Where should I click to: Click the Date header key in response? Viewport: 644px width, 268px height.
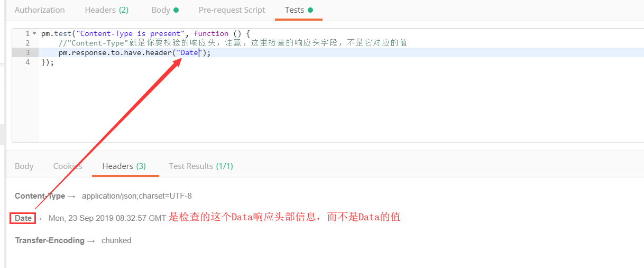coord(23,218)
